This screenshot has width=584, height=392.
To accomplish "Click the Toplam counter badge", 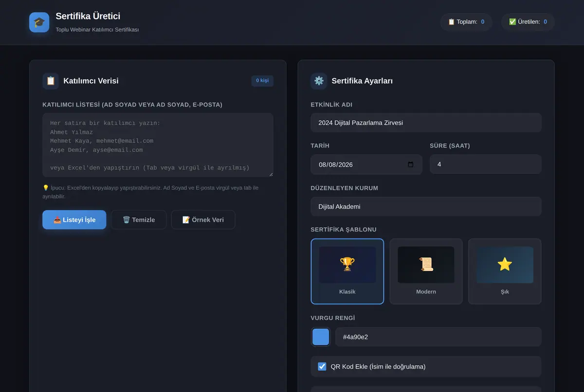I will pyautogui.click(x=466, y=22).
